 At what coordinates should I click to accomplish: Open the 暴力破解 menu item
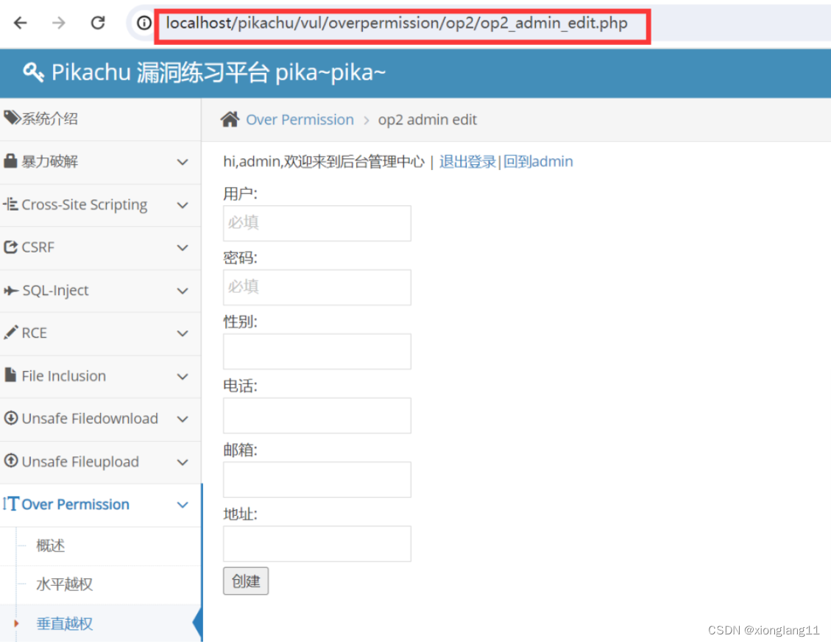pyautogui.click(x=50, y=162)
